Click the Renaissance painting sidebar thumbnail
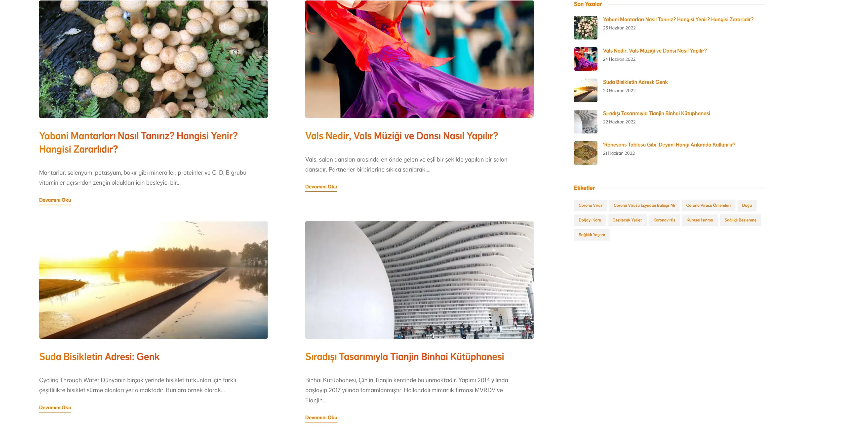 coord(586,153)
